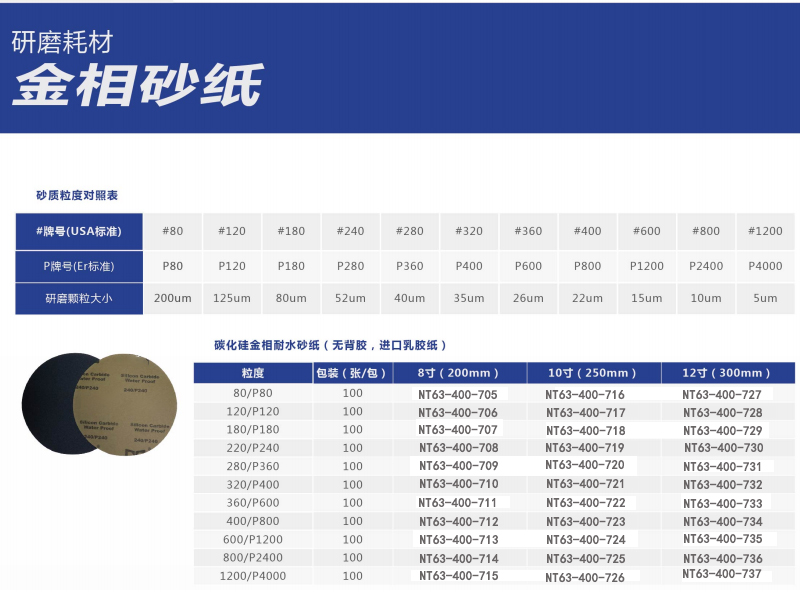Click the 金相砂纸 title heading
Image resolution: width=800 pixels, height=600 pixels.
[137, 87]
